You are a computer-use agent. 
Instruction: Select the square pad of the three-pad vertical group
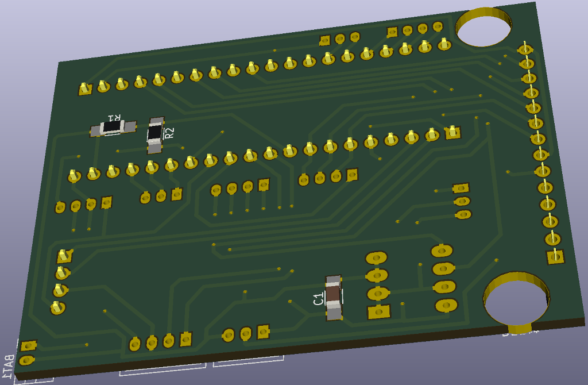(461, 188)
